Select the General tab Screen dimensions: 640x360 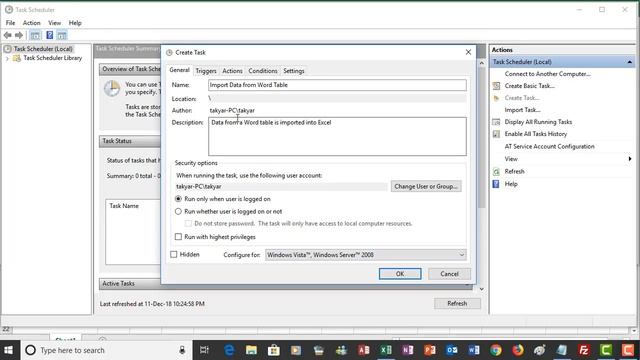coord(180,70)
